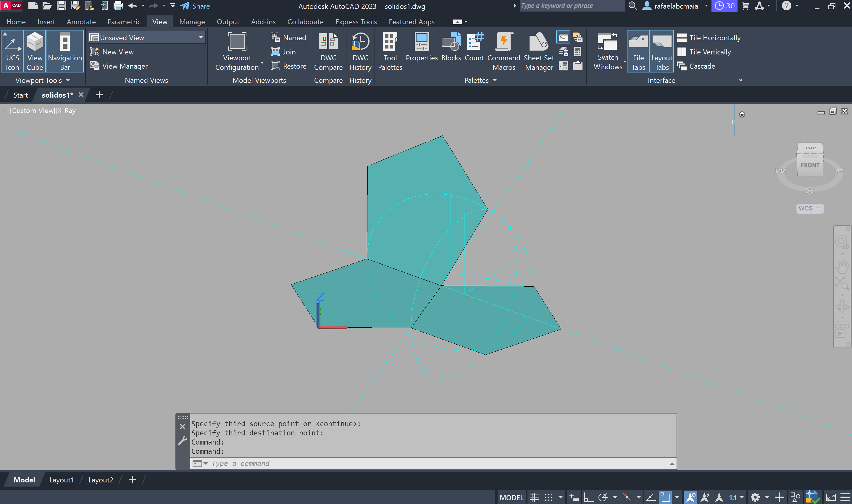Viewport: 852px width, 504px height.
Task: Expand the Unsaved View dropdown
Action: tap(201, 37)
